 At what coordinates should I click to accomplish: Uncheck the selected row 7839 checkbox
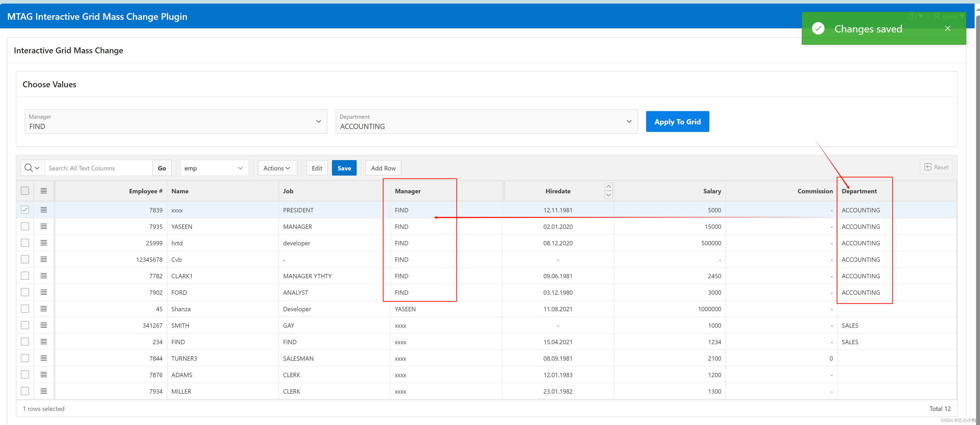pos(25,210)
